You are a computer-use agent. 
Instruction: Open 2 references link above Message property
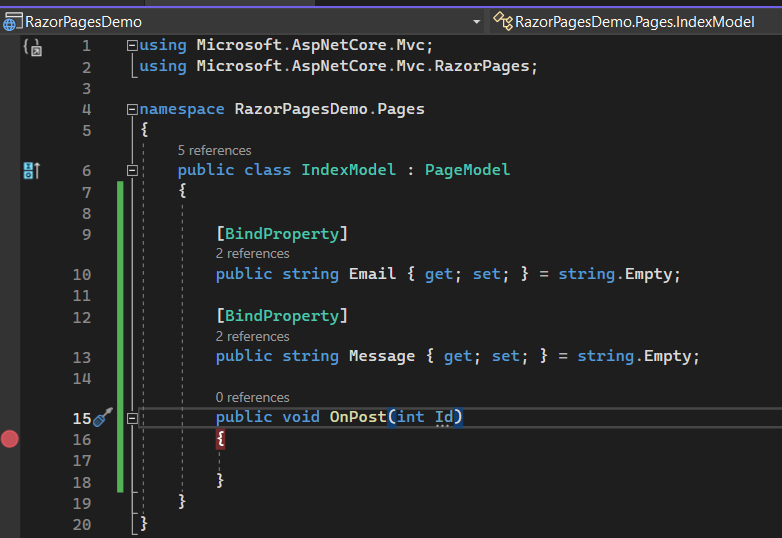point(252,337)
